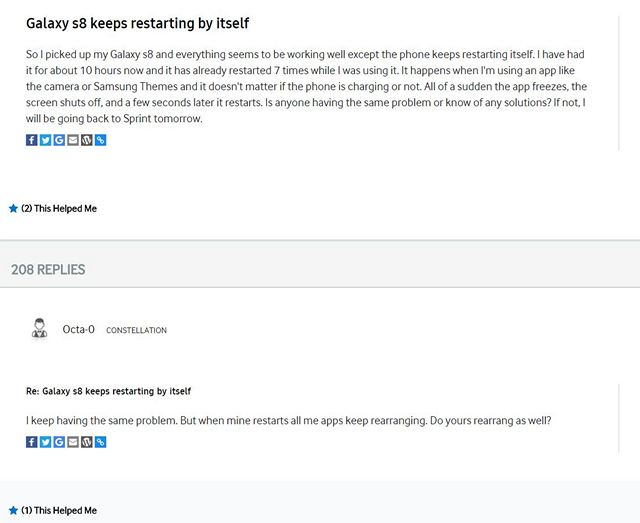Share Octa-0's reply on Facebook

click(x=31, y=442)
